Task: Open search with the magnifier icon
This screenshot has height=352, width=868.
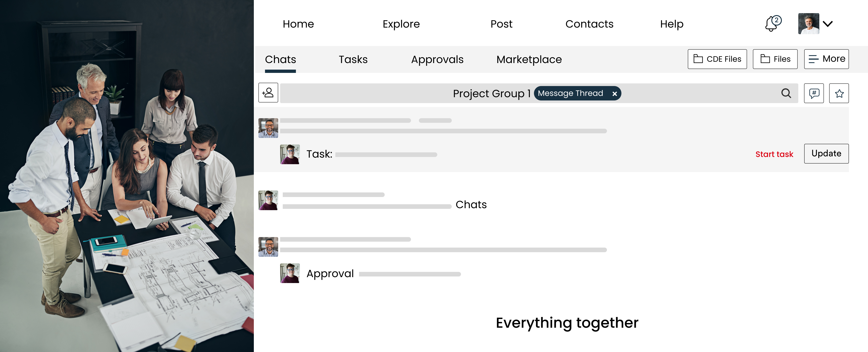Action: click(786, 93)
